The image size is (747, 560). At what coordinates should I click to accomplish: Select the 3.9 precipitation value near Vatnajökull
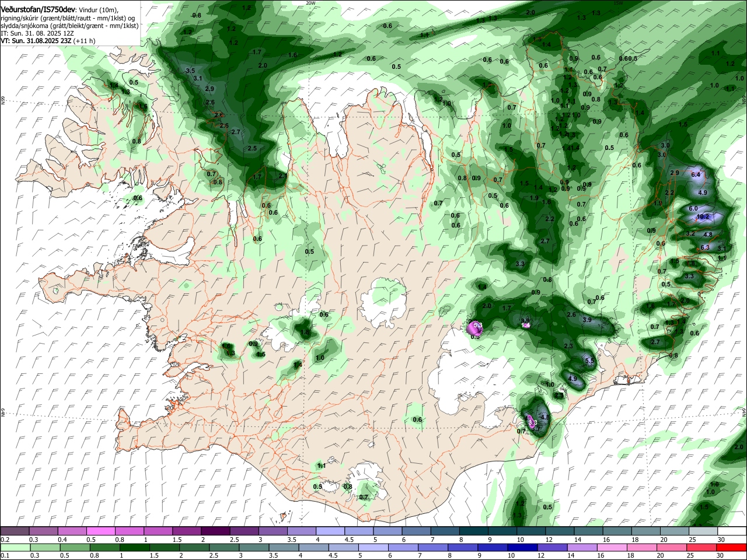tap(587, 320)
